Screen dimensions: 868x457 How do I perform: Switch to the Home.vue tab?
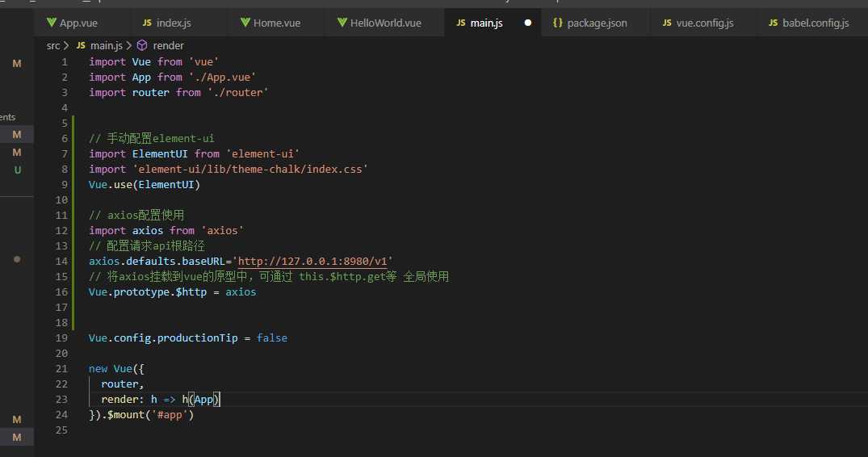276,23
